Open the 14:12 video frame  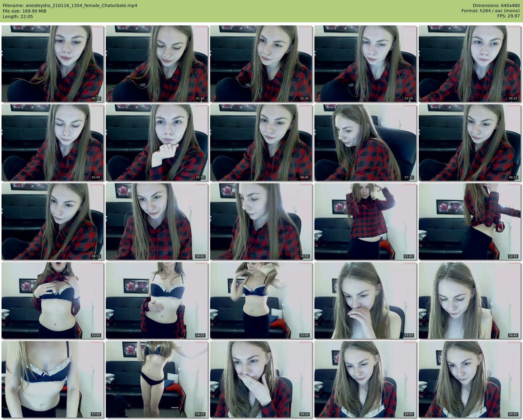coord(157,300)
